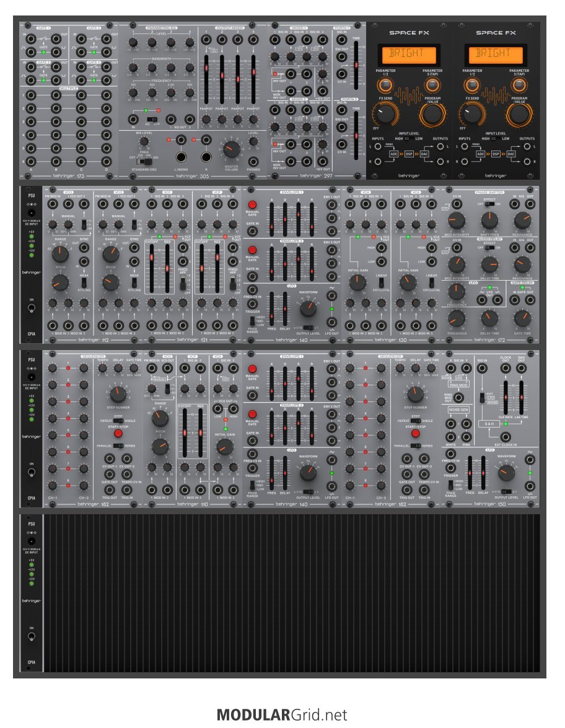Image resolution: width=565 pixels, height=728 pixels.
Task: Toggle Audio Delay Effect off/on switch
Action: (x=489, y=247)
